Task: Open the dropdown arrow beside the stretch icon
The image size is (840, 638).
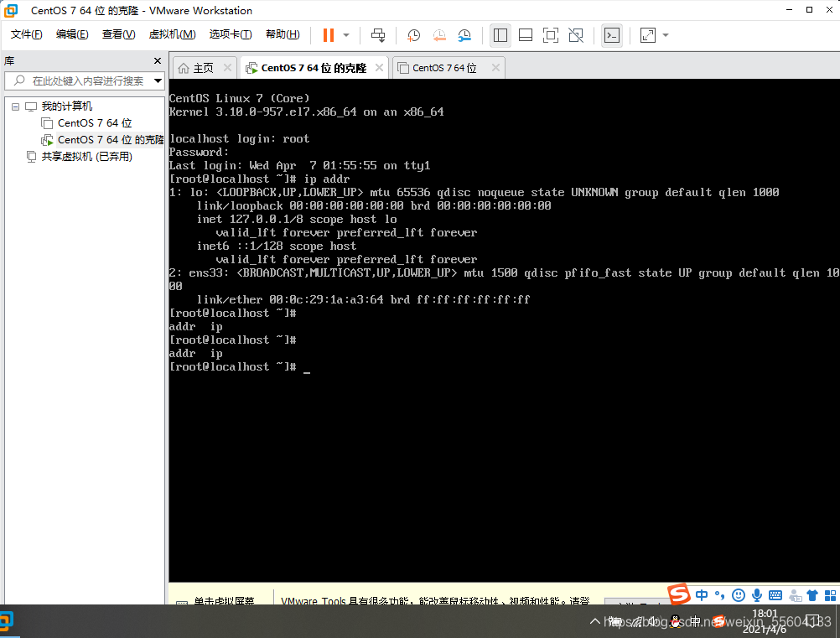Action: [x=666, y=35]
